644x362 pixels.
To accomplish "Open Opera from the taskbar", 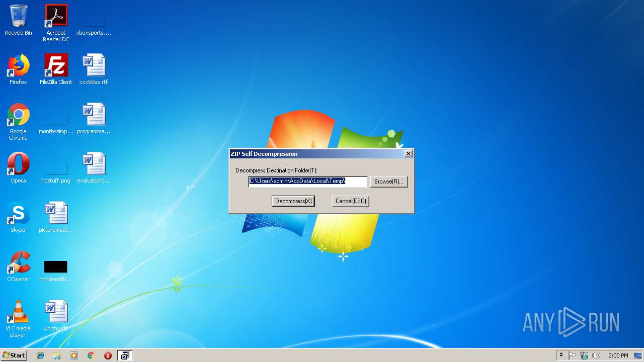I will tap(108, 355).
